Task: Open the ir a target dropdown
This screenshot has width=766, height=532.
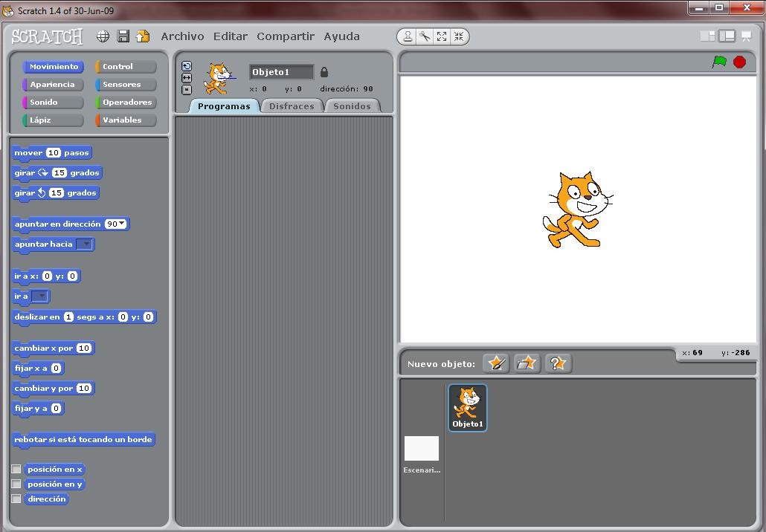Action: point(39,296)
